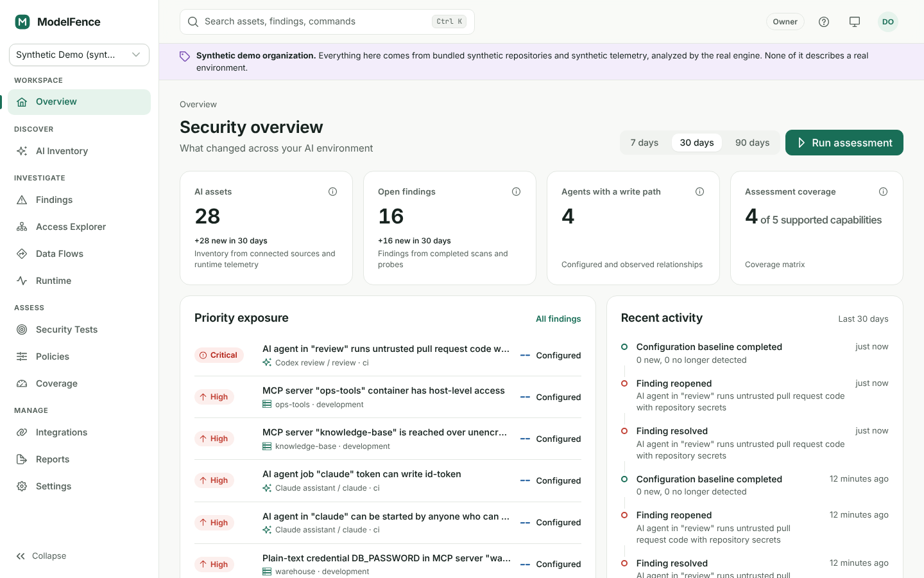The width and height of the screenshot is (924, 578).
Task: Open the help question mark icon
Action: pyautogui.click(x=824, y=22)
